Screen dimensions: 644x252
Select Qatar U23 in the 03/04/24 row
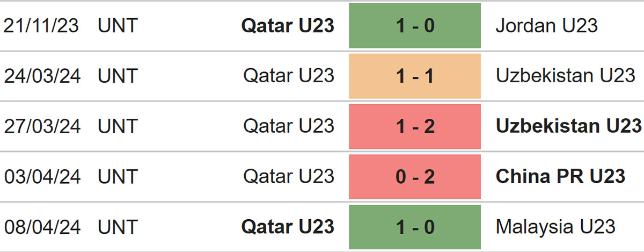coord(289,176)
